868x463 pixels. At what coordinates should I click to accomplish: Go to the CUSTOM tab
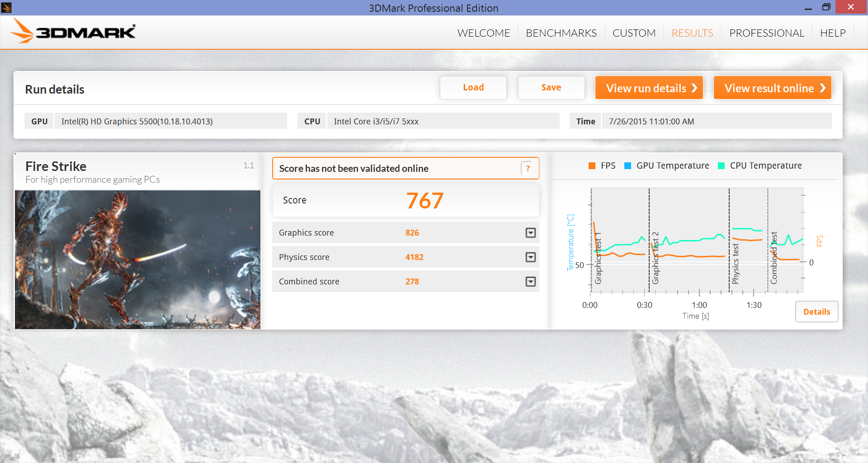tap(634, 33)
